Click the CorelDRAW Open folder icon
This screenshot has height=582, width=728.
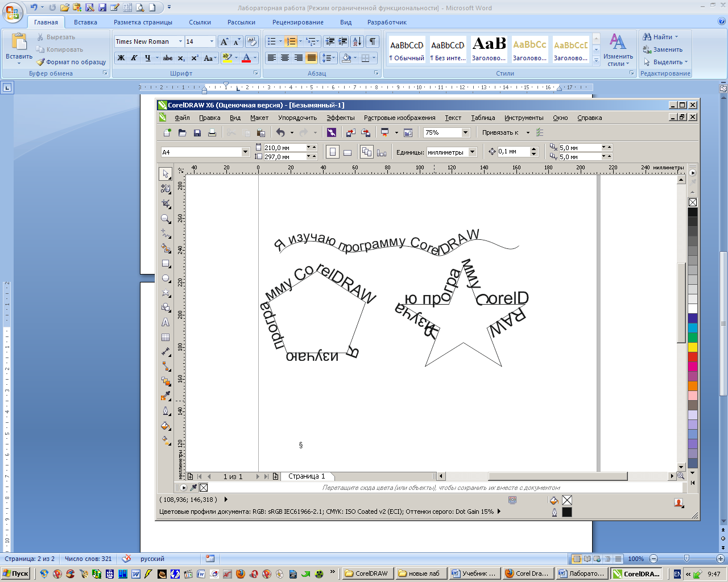pos(182,132)
